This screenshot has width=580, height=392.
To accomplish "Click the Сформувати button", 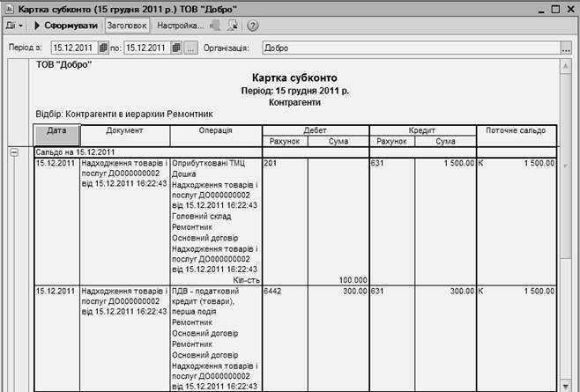I will 66,26.
